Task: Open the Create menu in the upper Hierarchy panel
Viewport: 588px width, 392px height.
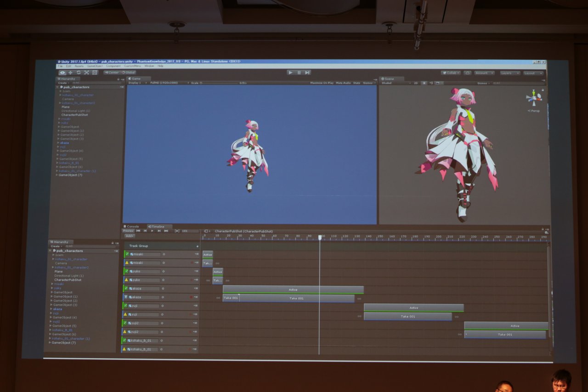Action: pyautogui.click(x=63, y=83)
